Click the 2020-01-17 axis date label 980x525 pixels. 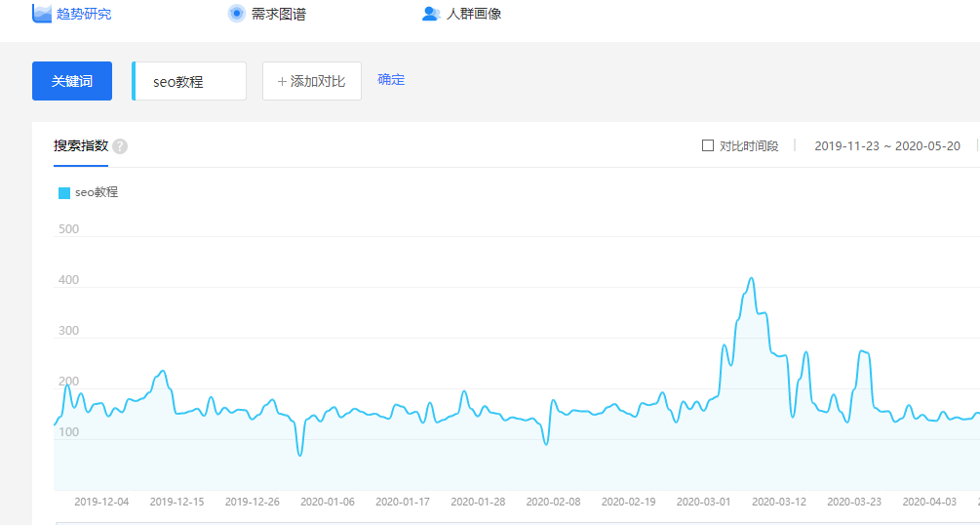click(403, 502)
